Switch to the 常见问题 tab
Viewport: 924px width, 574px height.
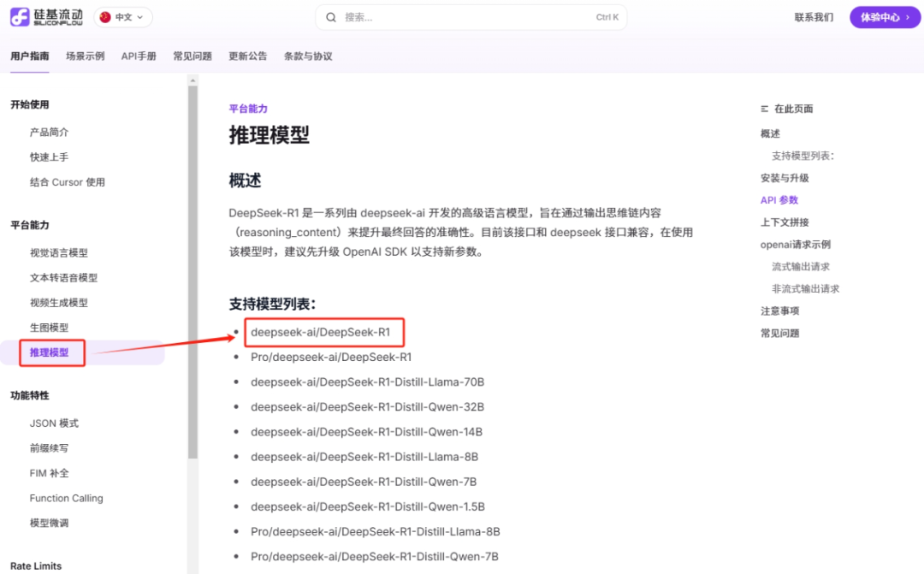tap(192, 56)
